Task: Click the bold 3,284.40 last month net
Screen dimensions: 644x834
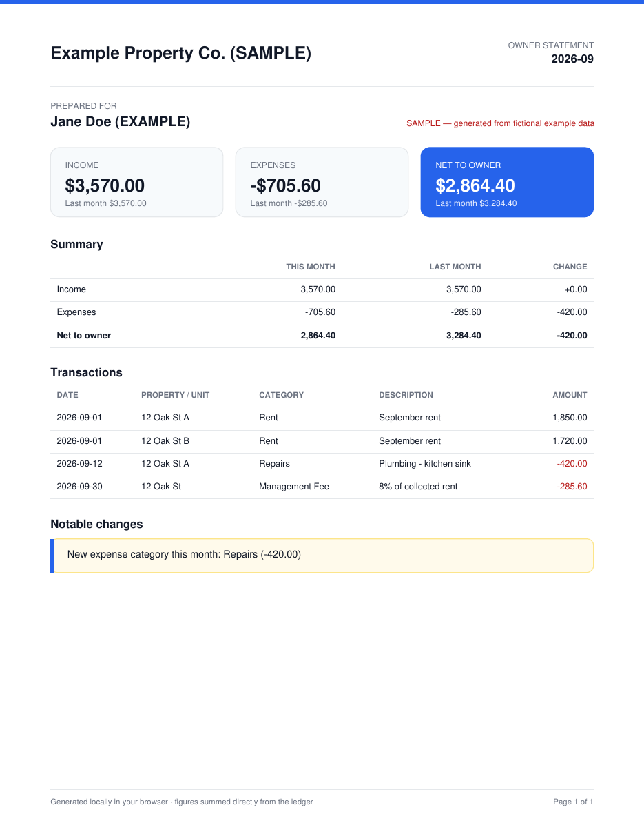Action: (464, 336)
